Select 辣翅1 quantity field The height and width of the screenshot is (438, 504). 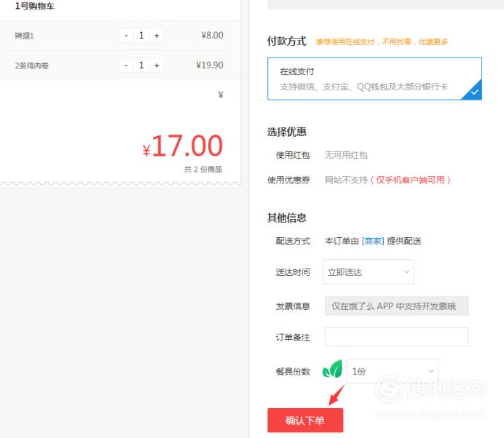coord(141,36)
